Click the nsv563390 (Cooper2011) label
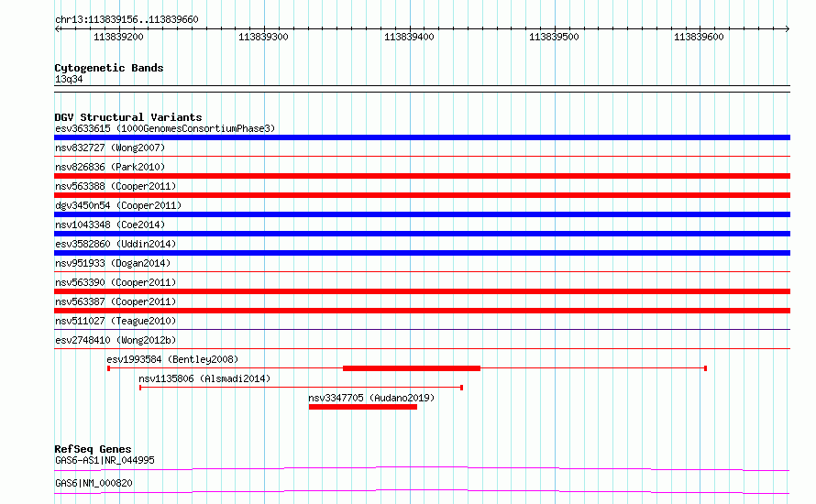This screenshot has height=504, width=816. click(x=116, y=282)
